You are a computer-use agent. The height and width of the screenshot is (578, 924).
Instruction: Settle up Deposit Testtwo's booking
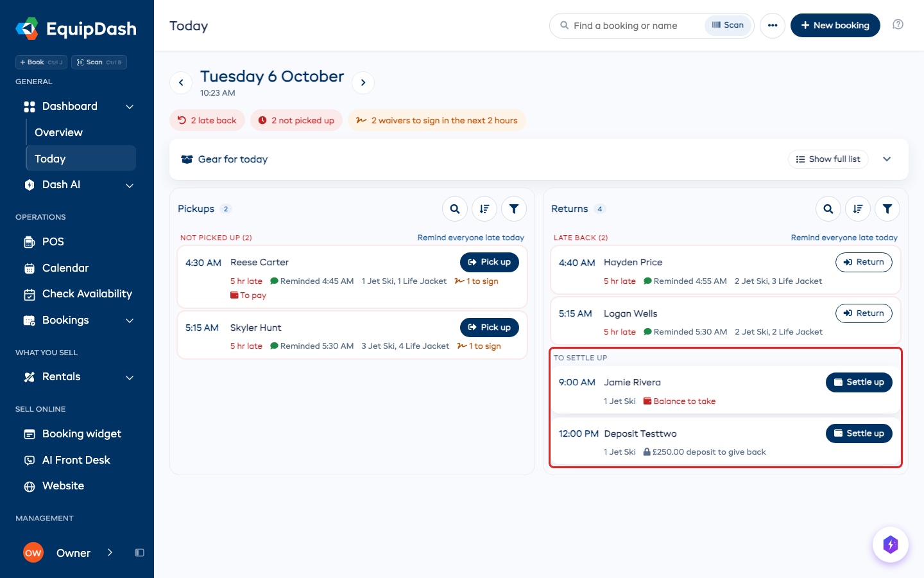click(859, 433)
